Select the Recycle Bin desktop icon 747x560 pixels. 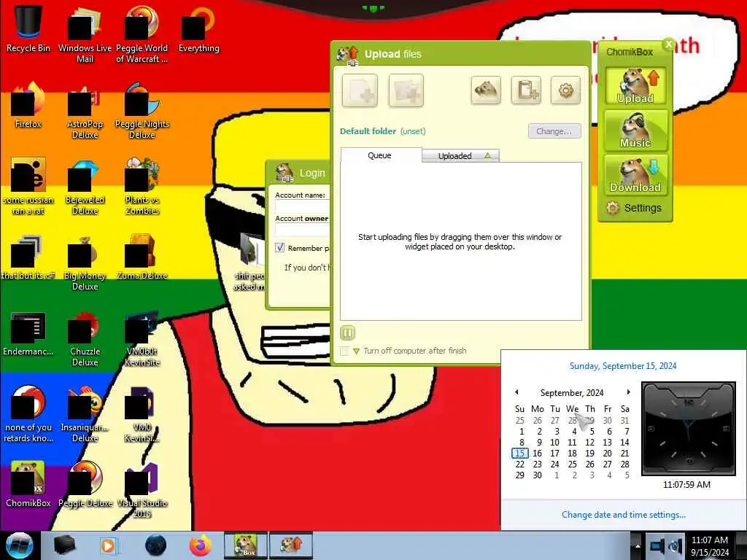click(28, 28)
